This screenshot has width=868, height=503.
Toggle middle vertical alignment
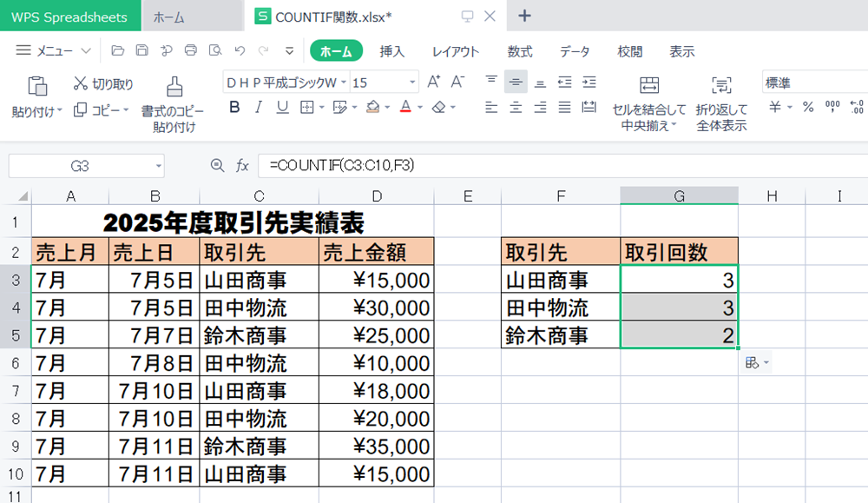pyautogui.click(x=516, y=82)
